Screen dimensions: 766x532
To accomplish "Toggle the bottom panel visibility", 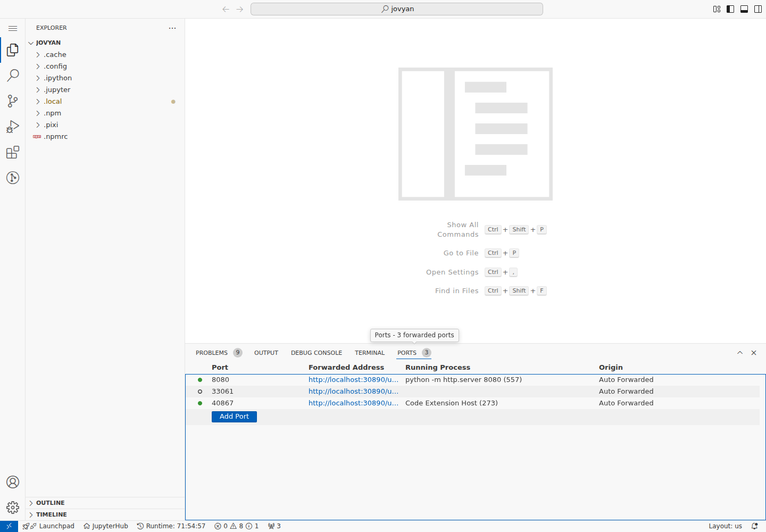I will pyautogui.click(x=744, y=9).
